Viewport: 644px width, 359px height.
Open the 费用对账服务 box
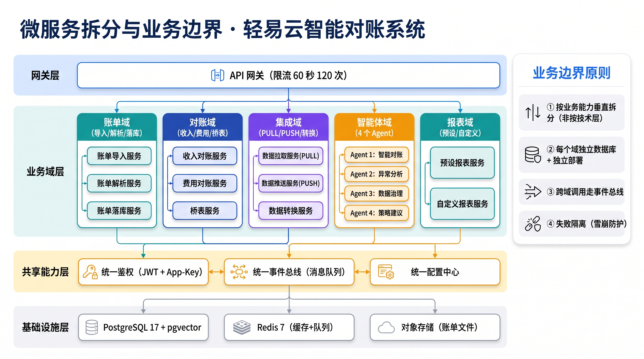click(205, 183)
